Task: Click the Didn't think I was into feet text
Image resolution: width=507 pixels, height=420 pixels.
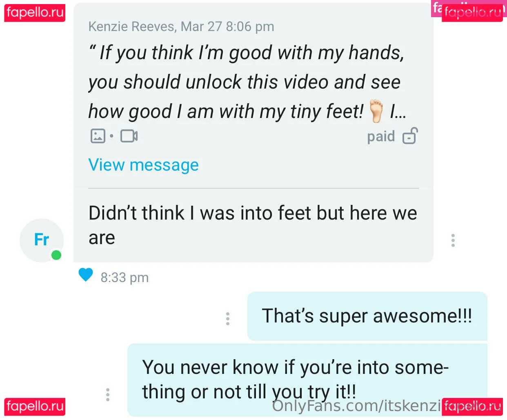Action: pyautogui.click(x=253, y=225)
